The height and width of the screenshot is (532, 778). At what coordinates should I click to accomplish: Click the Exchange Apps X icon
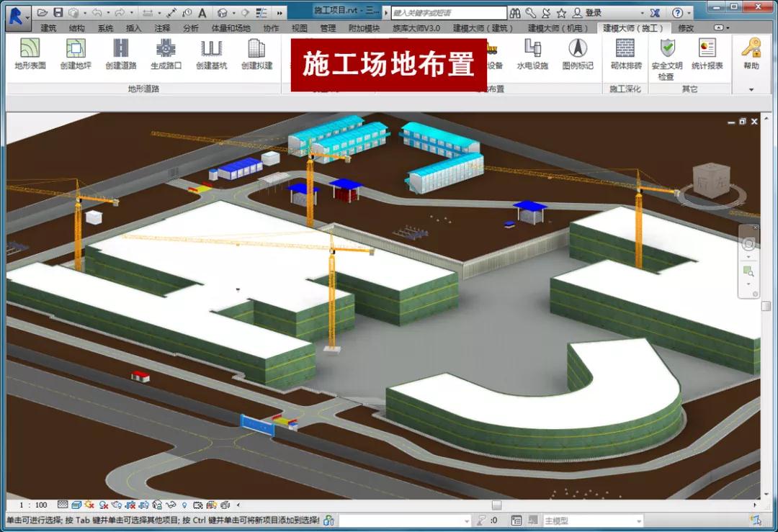[655, 13]
